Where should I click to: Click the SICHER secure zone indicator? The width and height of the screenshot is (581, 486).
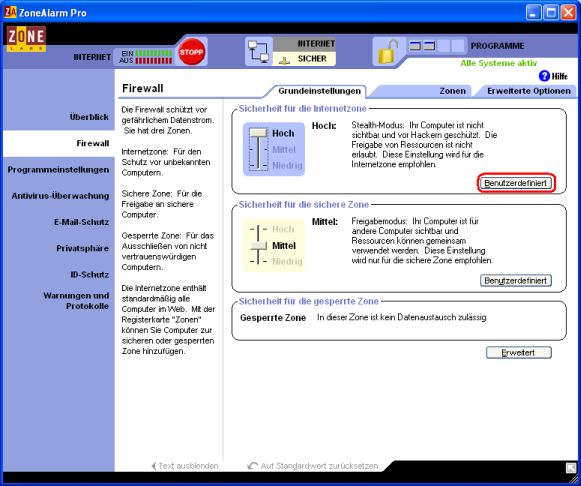[x=304, y=59]
